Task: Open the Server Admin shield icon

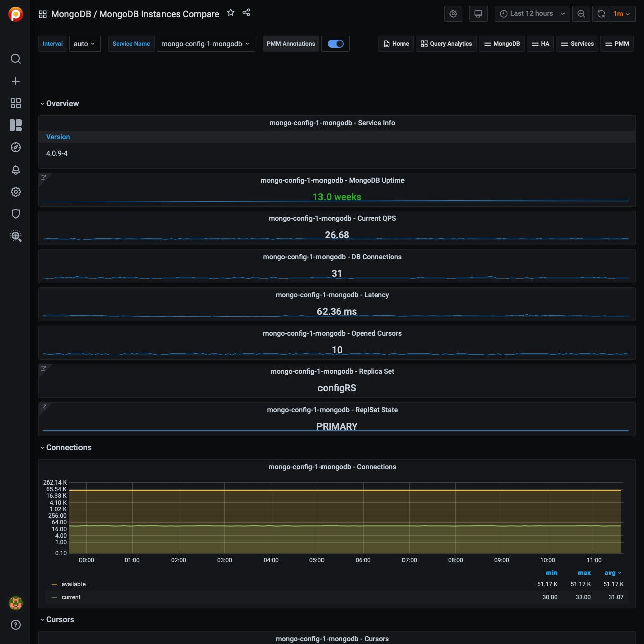Action: [x=16, y=214]
